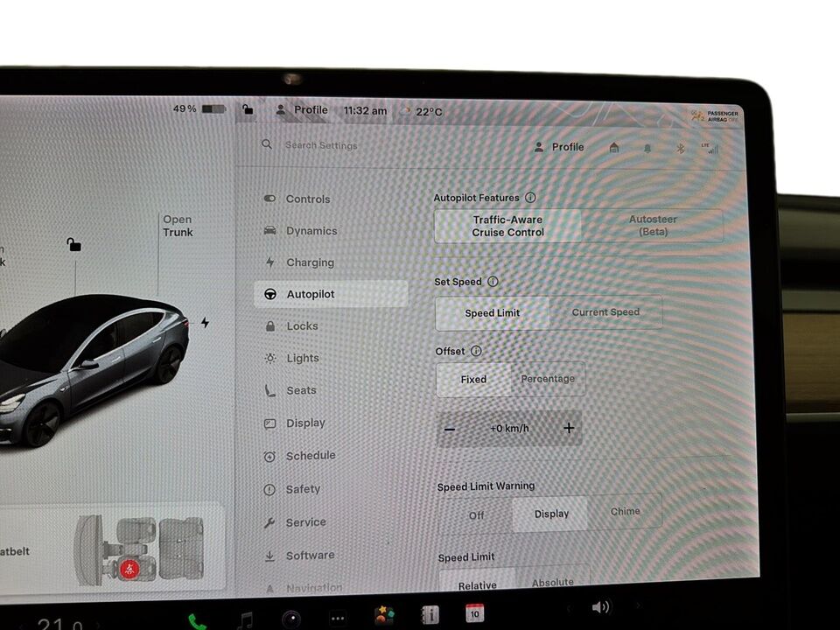840x630 pixels.
Task: Open Profile in the settings header
Action: (559, 147)
